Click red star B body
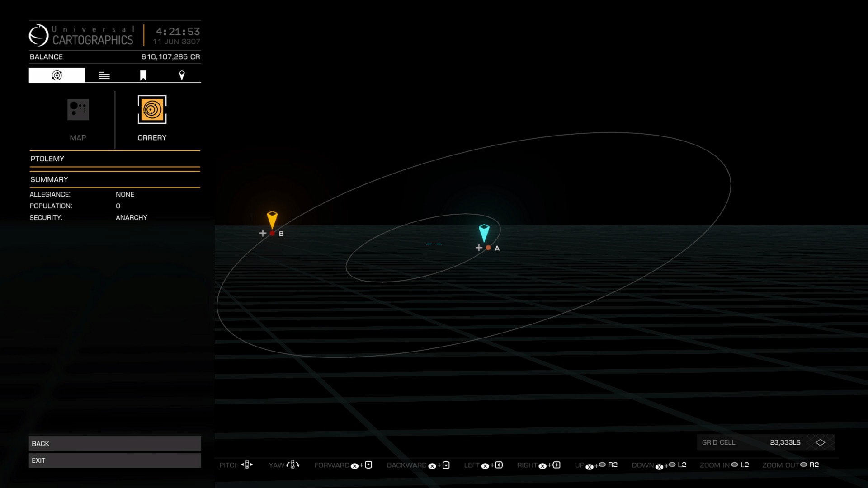 coord(272,233)
